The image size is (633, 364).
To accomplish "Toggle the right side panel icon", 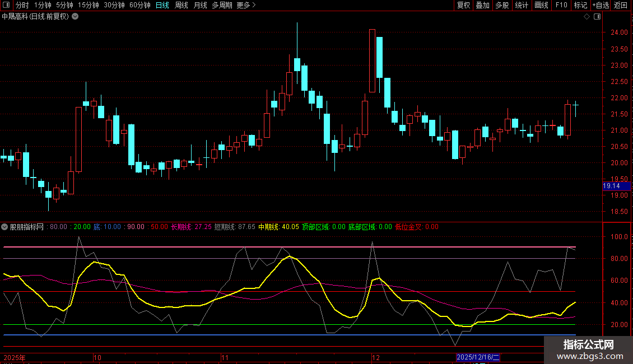I will click(x=597, y=17).
